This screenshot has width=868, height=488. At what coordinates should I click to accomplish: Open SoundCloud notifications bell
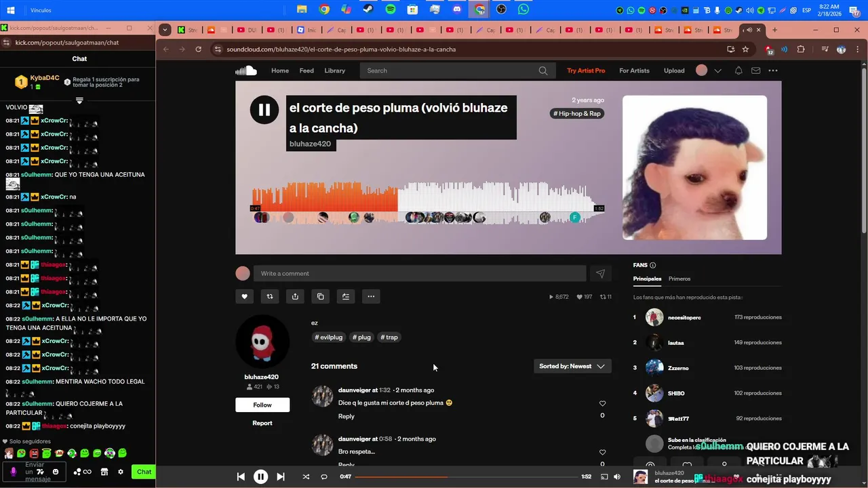(x=738, y=70)
